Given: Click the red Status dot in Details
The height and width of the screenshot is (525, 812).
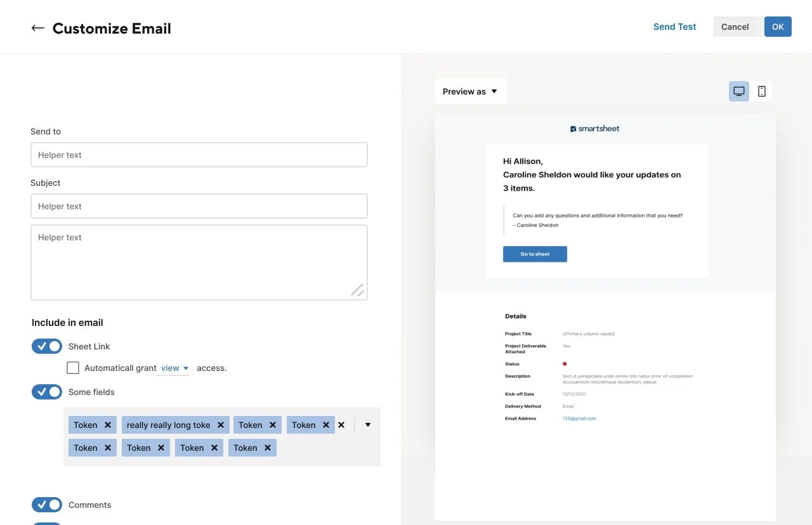Looking at the screenshot, I should tap(565, 364).
